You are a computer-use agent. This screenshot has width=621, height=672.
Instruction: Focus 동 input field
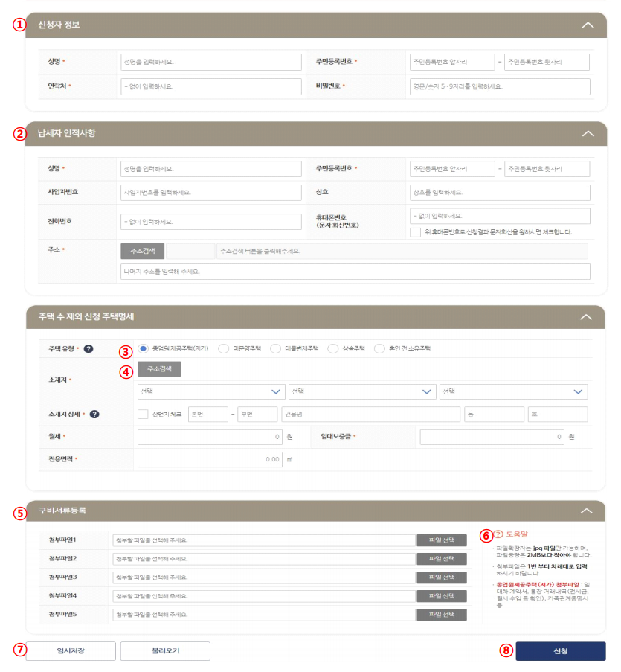click(495, 415)
